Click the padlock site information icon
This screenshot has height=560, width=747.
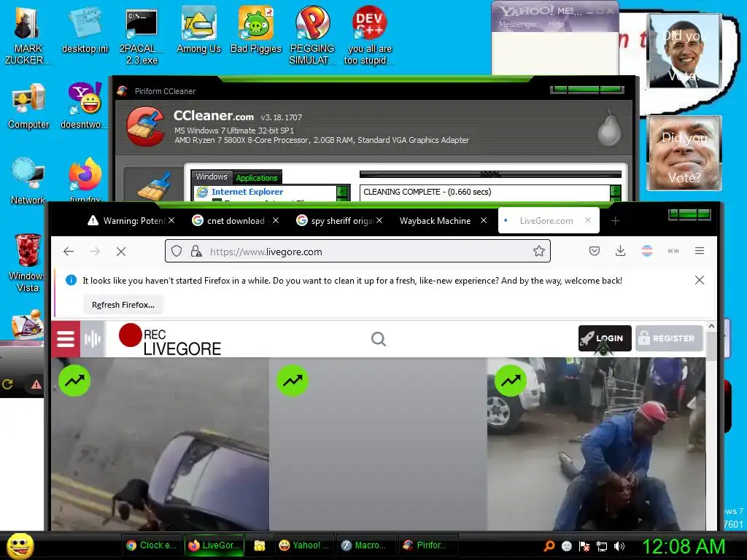pos(196,251)
